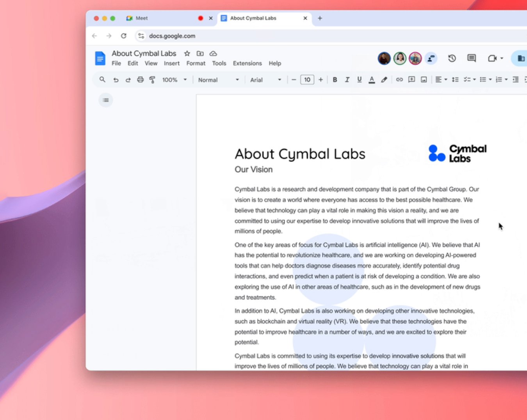Click the docs.google.com address bar
The image size is (527, 420).
point(332,36)
